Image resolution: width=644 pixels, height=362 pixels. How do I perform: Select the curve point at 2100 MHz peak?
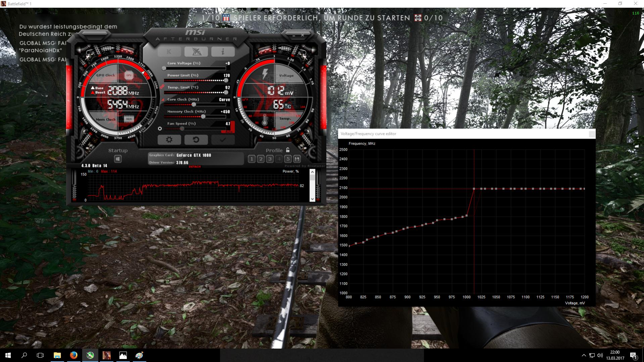(x=474, y=189)
